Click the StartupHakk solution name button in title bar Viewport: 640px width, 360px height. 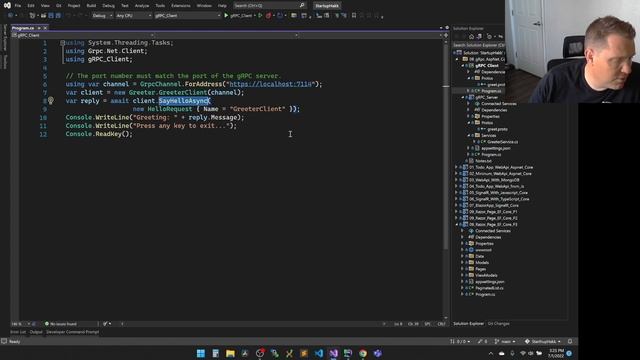[327, 6]
